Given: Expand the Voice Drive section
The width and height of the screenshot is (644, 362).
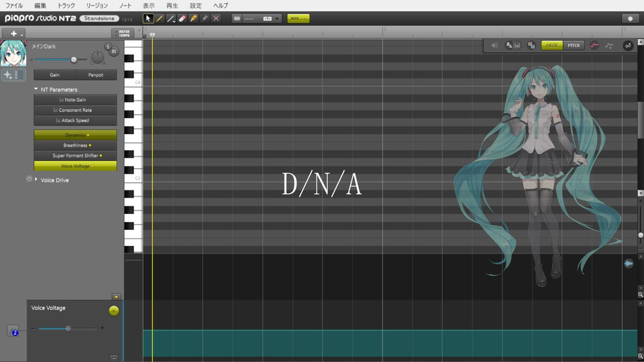Looking at the screenshot, I should (36, 180).
